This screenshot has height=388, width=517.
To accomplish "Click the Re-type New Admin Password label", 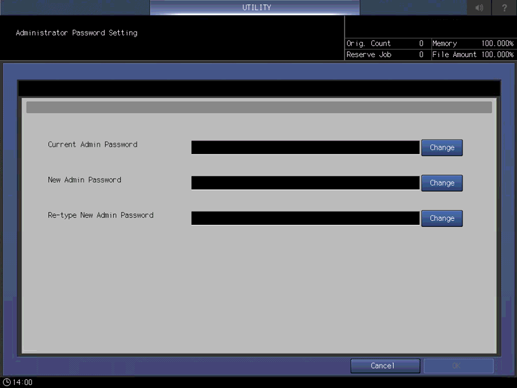I will (100, 215).
